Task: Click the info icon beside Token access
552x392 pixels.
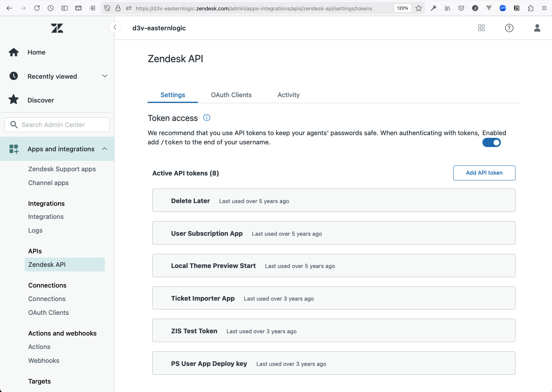Action: (206, 118)
